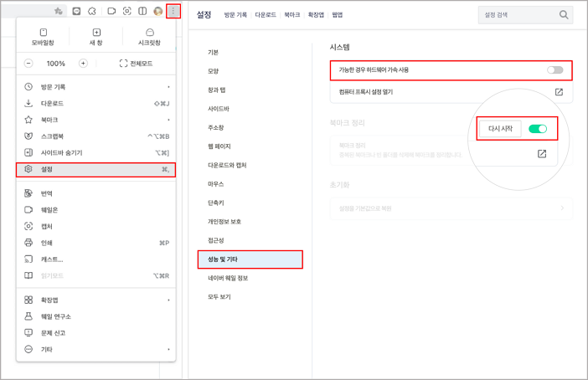Screen dimensions: 588x380
Task: Click the 다시 시작 restart button
Action: [500, 129]
